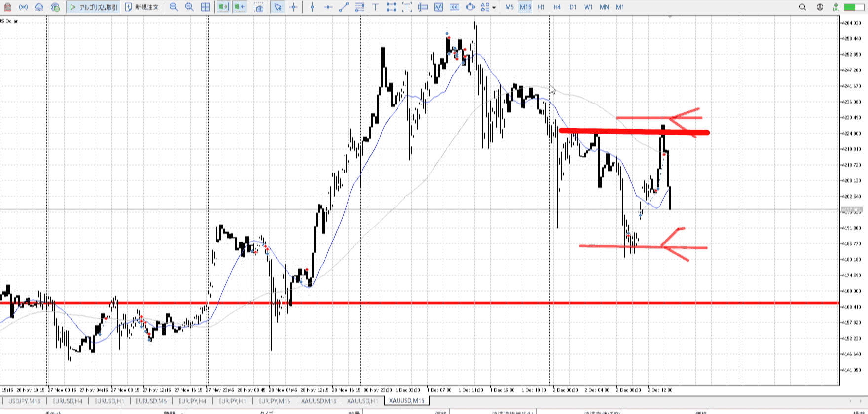Draw a vertical line on chart
The height and width of the screenshot is (414, 868).
[312, 7]
